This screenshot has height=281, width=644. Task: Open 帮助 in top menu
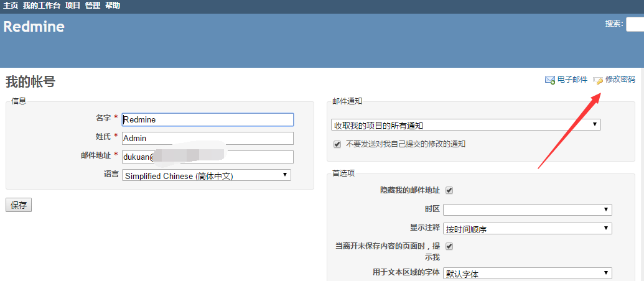click(113, 6)
